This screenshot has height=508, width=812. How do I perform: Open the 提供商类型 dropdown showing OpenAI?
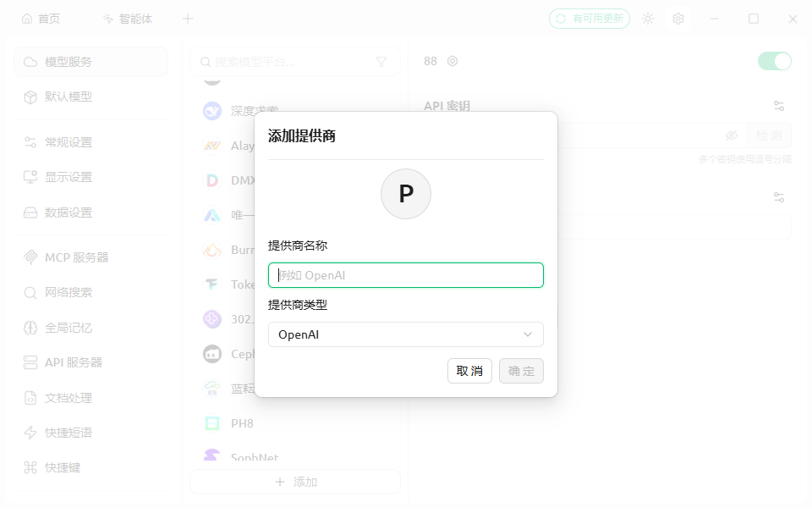pyautogui.click(x=405, y=334)
